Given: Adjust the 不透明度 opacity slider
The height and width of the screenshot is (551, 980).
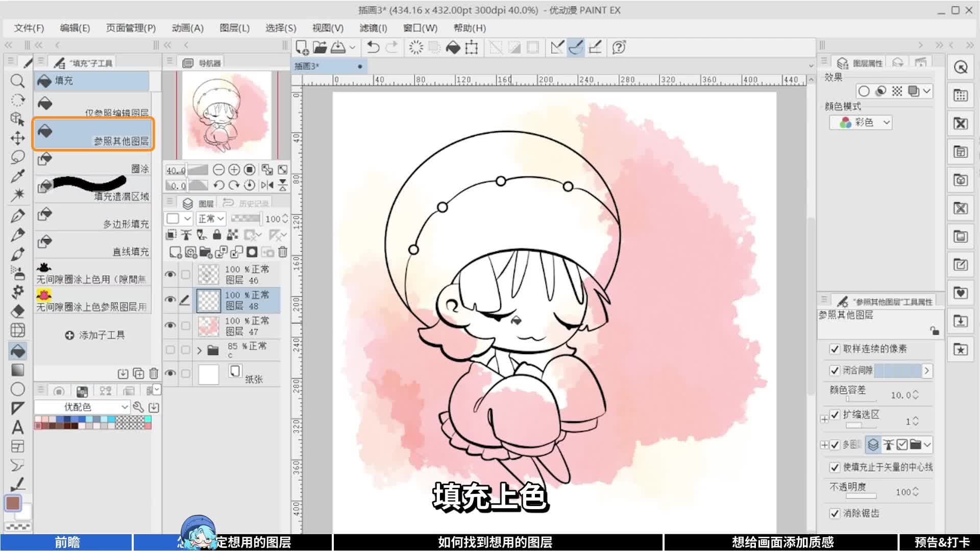Looking at the screenshot, I should coord(861,496).
